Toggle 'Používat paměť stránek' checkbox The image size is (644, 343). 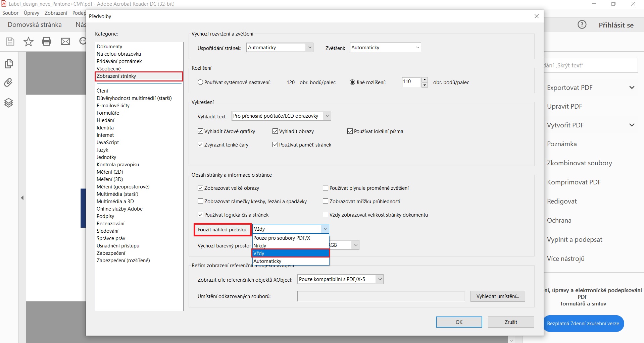(275, 145)
